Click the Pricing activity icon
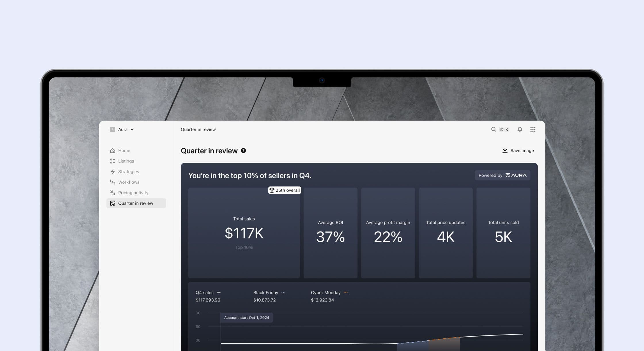The image size is (644, 351). pos(112,193)
